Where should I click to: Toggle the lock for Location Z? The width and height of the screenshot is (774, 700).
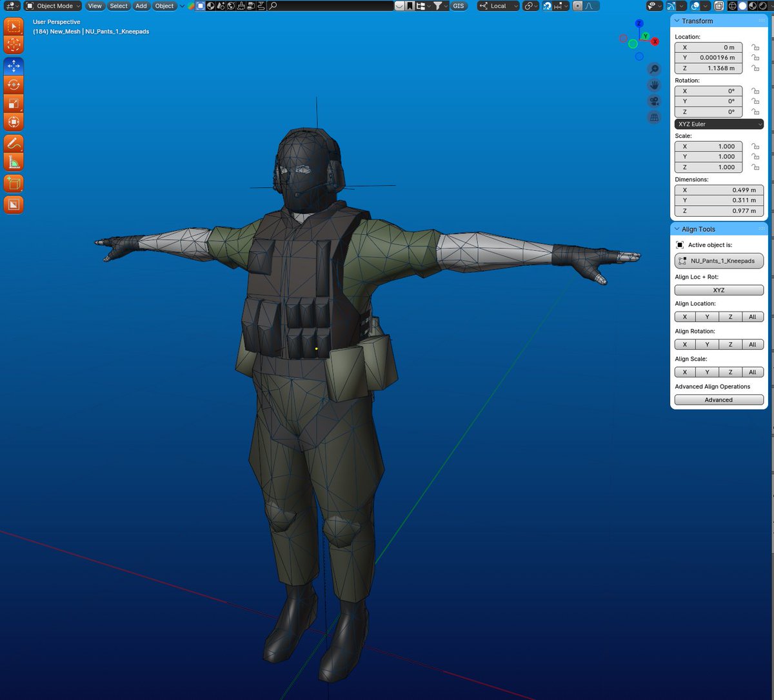click(755, 68)
